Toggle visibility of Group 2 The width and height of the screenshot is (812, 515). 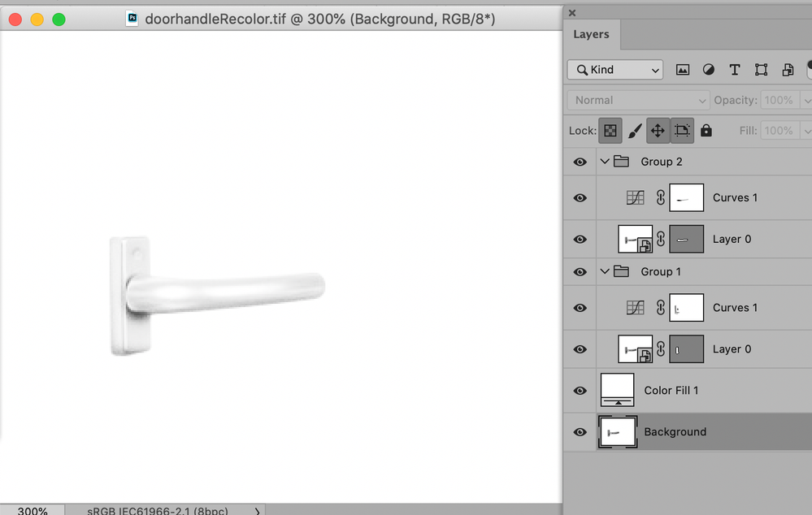pyautogui.click(x=580, y=161)
